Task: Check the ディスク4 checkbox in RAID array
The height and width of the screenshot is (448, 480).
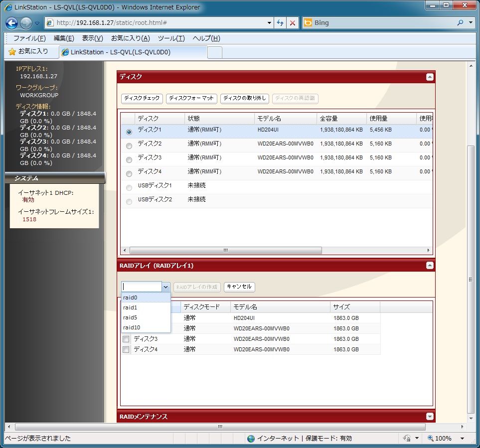Action: pyautogui.click(x=126, y=350)
